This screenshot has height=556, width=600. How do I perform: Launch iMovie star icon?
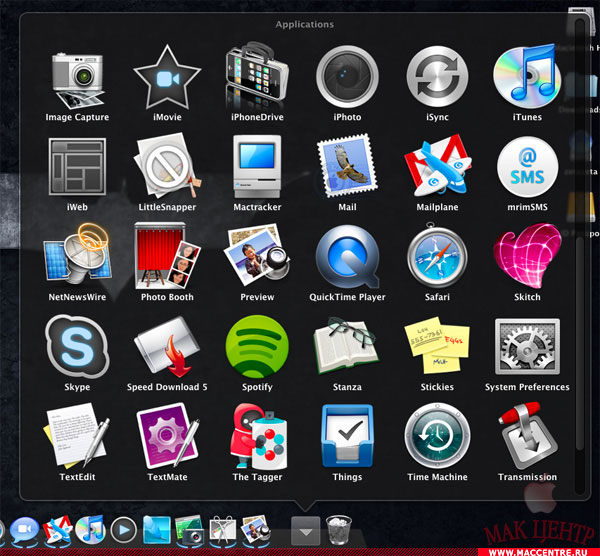click(x=167, y=77)
